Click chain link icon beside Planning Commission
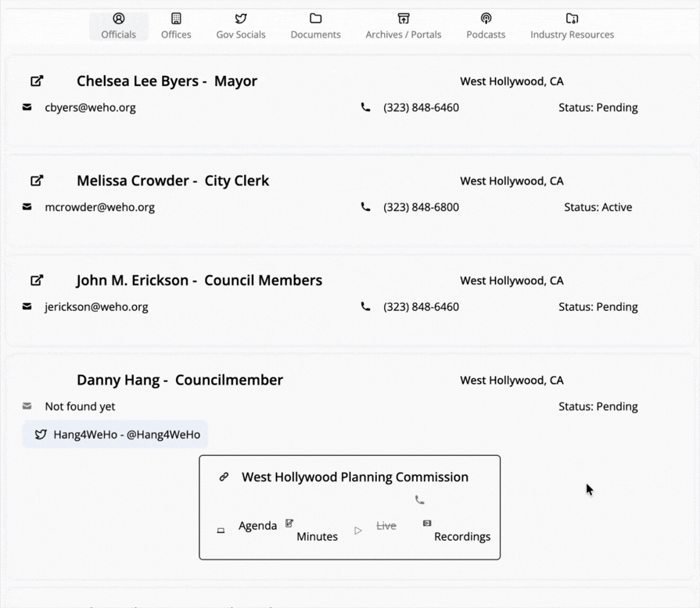 224,477
